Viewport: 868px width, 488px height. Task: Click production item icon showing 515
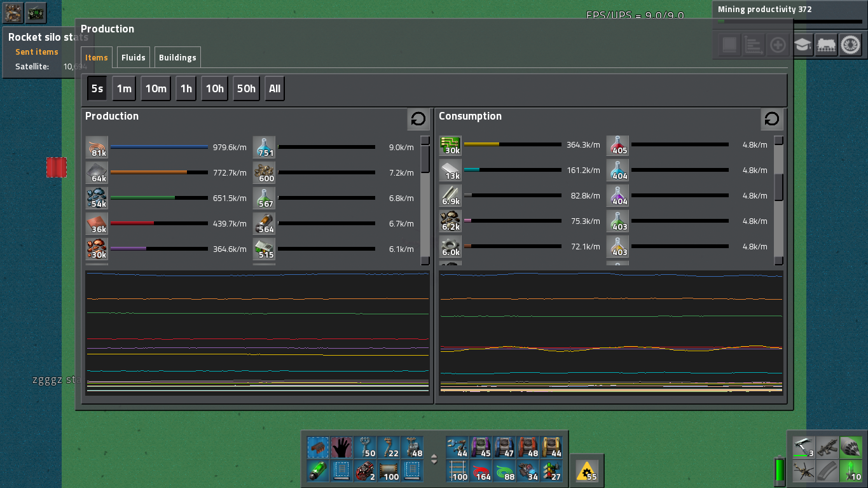(265, 249)
